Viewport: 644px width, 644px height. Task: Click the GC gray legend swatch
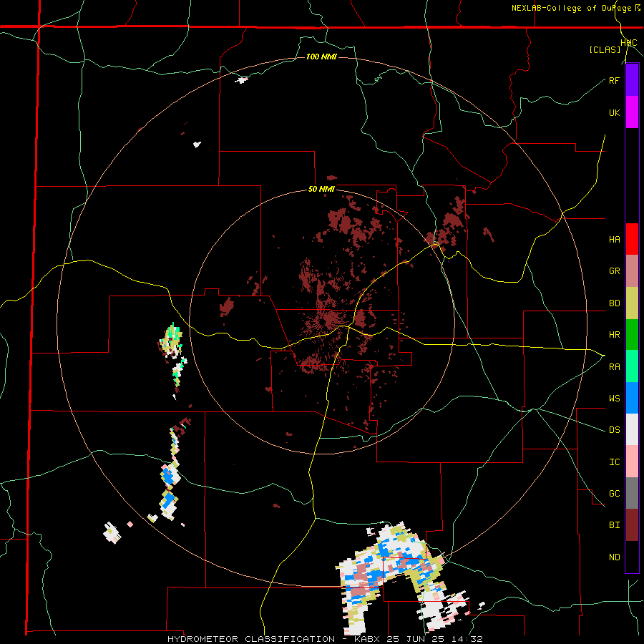[x=632, y=493]
